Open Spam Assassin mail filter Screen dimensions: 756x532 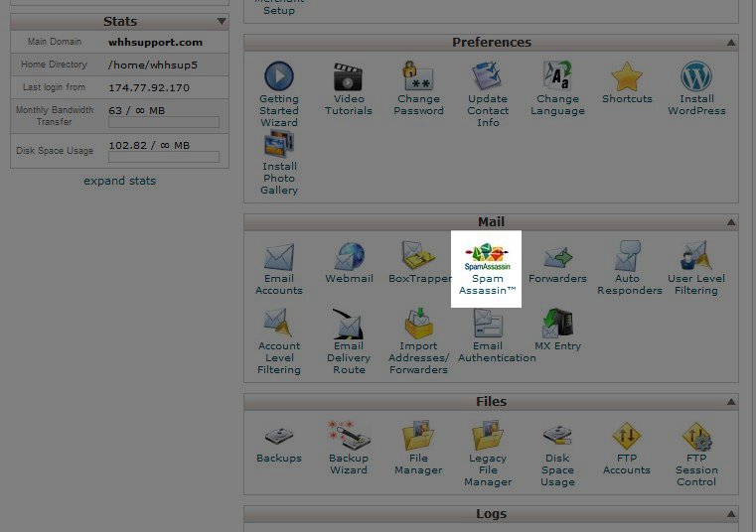tap(487, 266)
